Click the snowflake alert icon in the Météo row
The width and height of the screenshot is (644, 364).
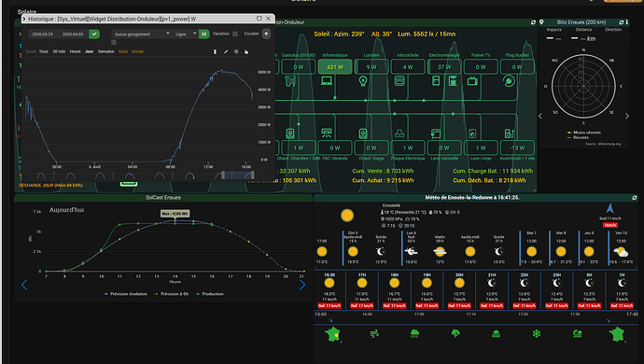click(537, 334)
